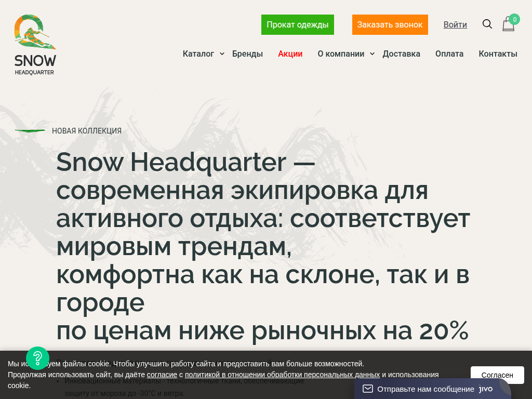Image resolution: width=532 pixels, height=399 pixels.
Task: Open the shopping cart icon
Action: coord(508,24)
